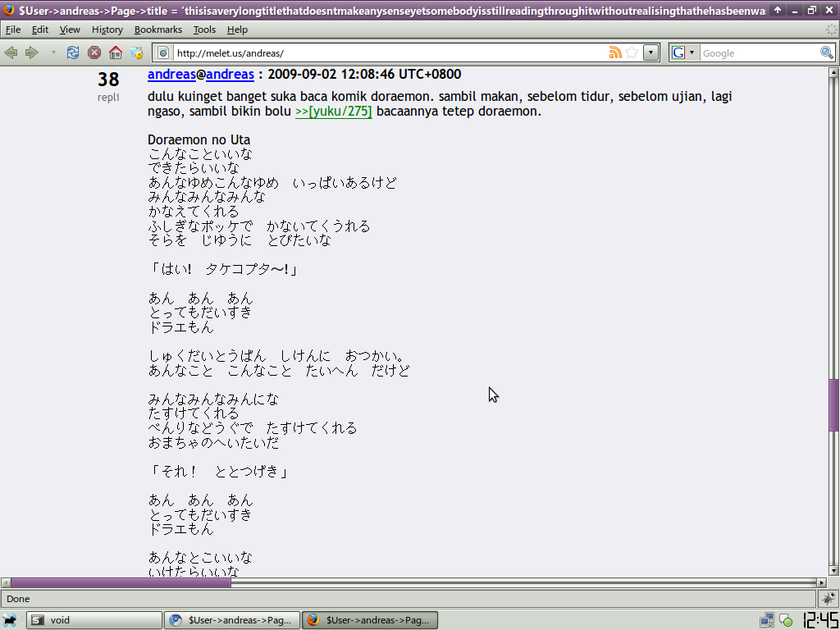Click the Back navigation arrow
This screenshot has height=630, width=840.
[11, 52]
